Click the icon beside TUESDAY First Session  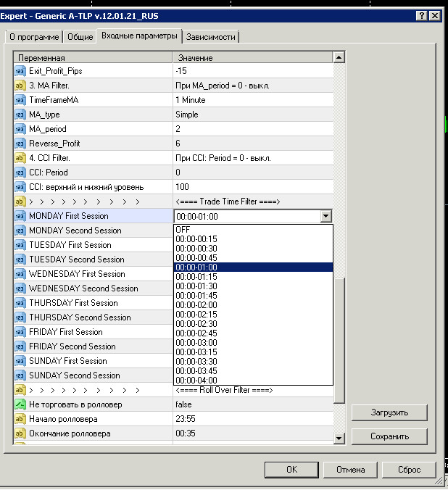[x=20, y=245]
